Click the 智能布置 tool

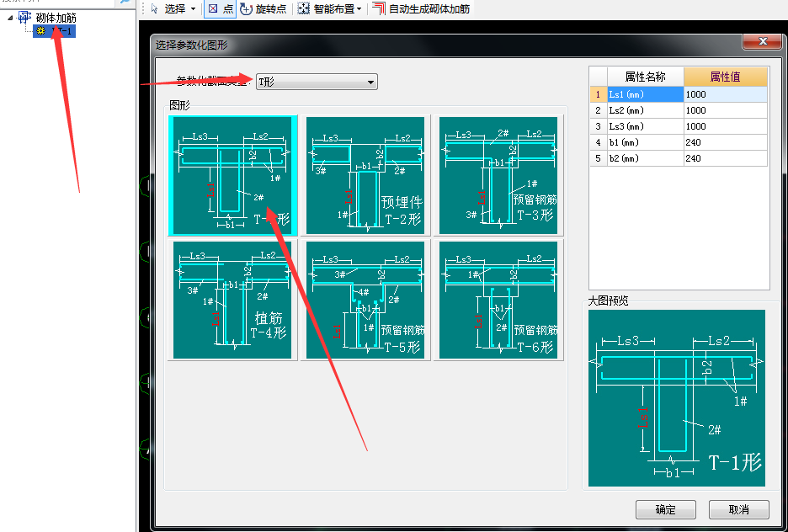tap(325, 8)
